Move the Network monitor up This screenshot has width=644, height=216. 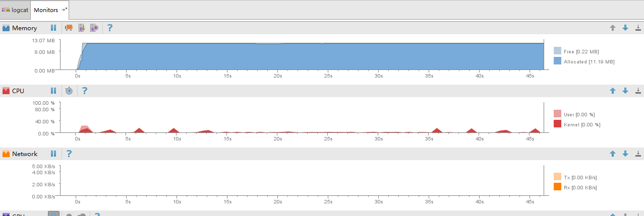coord(613,154)
